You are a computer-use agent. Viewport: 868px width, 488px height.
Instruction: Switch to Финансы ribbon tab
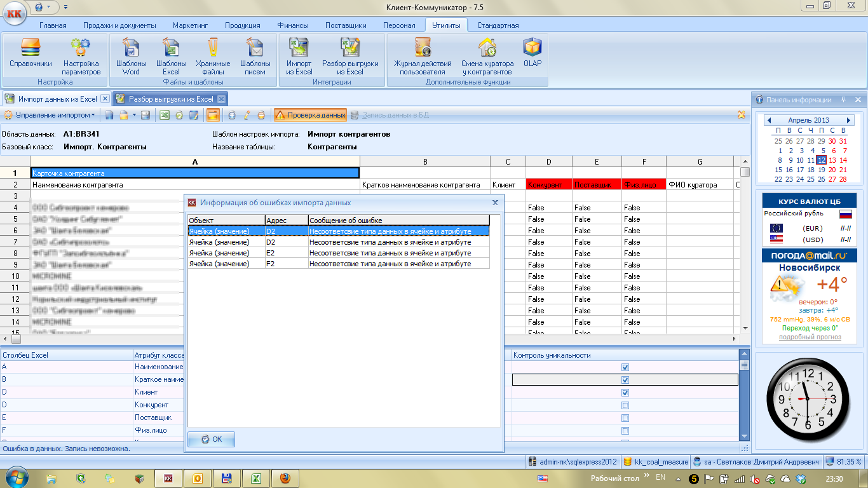pos(293,25)
